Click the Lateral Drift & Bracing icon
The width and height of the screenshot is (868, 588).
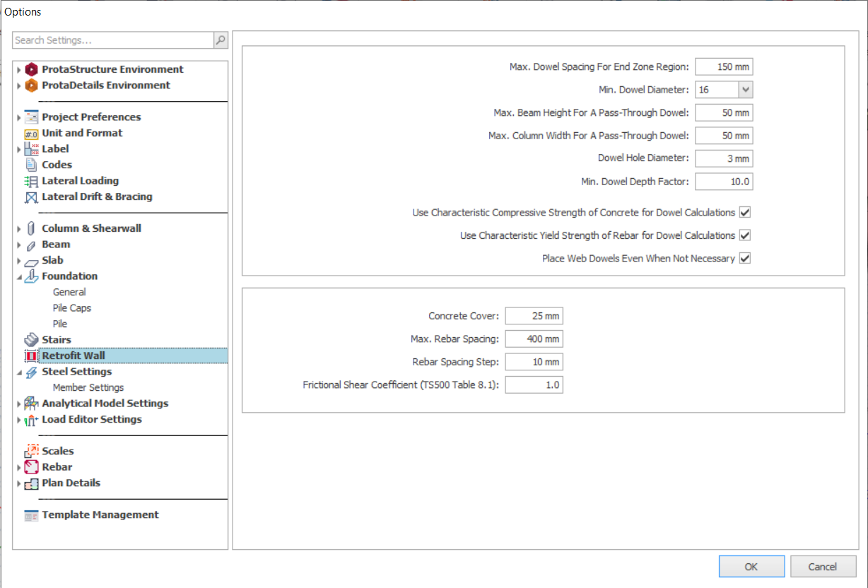31,197
